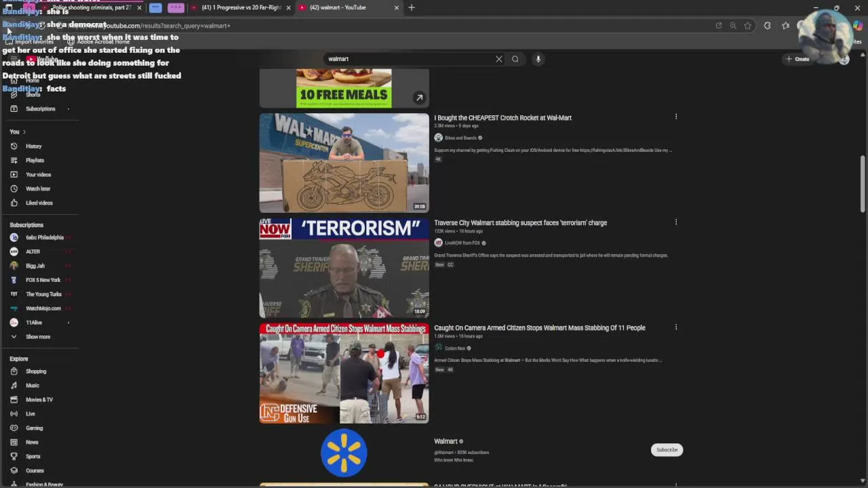The width and height of the screenshot is (868, 488).
Task: Open a new browser tab
Action: click(412, 7)
